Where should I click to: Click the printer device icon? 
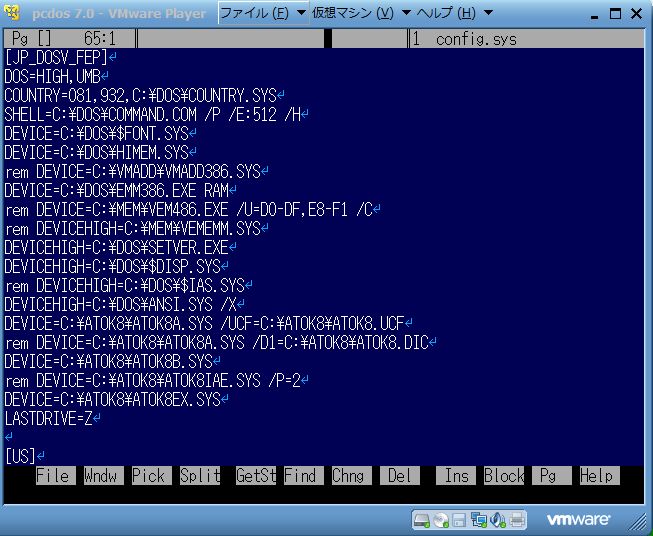click(x=517, y=520)
